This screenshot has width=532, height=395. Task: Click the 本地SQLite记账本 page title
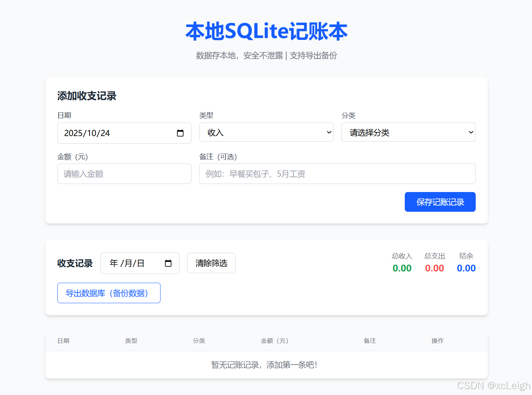(266, 31)
